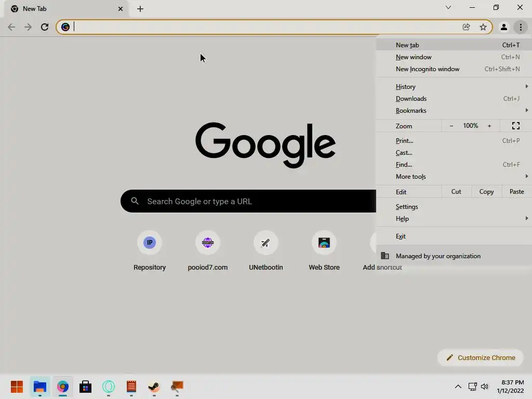This screenshot has height=399, width=532.
Task: Open Settings from the menu
Action: tap(454, 207)
